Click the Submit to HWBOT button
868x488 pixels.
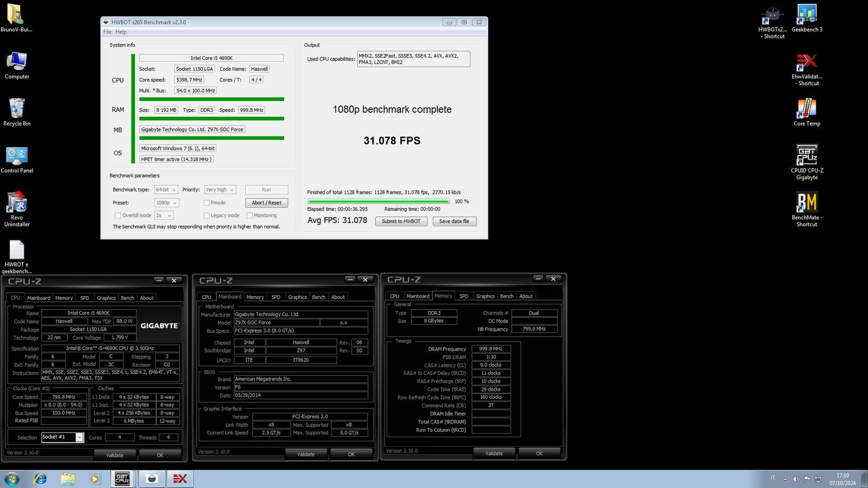tap(401, 221)
